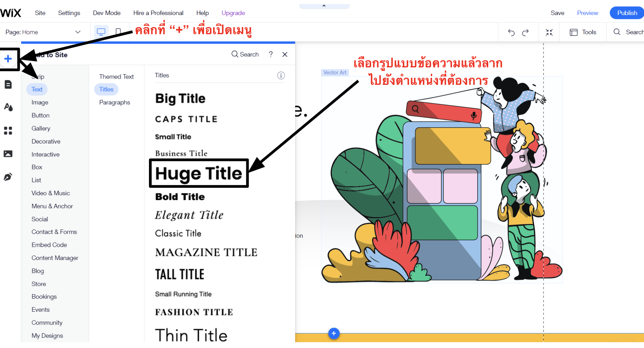Select the Store category
644x348 pixels.
[39, 284]
